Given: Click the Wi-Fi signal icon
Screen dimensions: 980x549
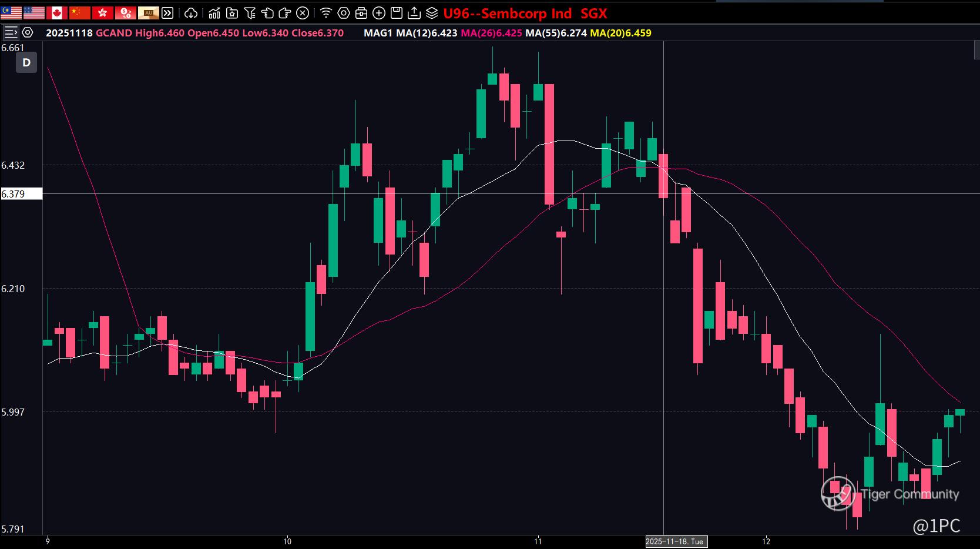Looking at the screenshot, I should click(326, 13).
